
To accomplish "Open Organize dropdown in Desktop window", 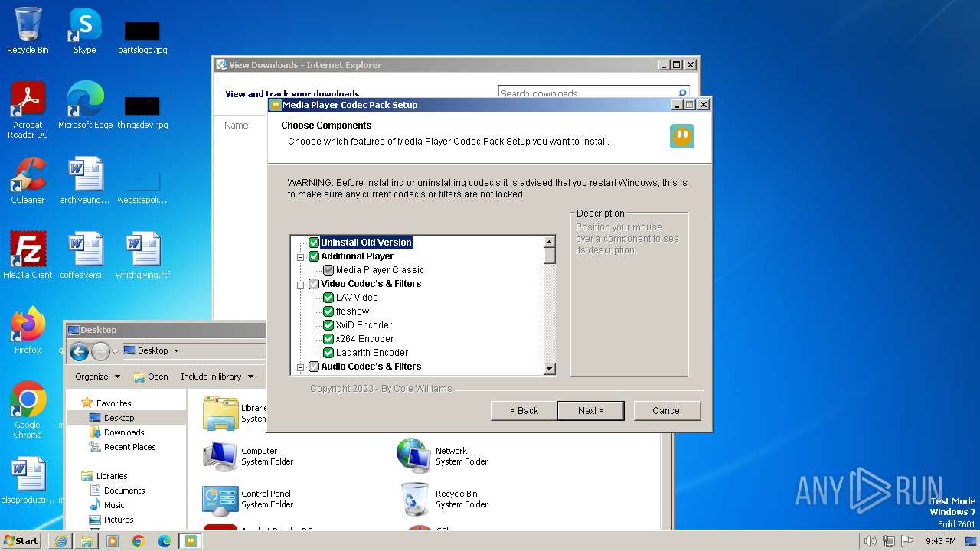I will 97,377.
